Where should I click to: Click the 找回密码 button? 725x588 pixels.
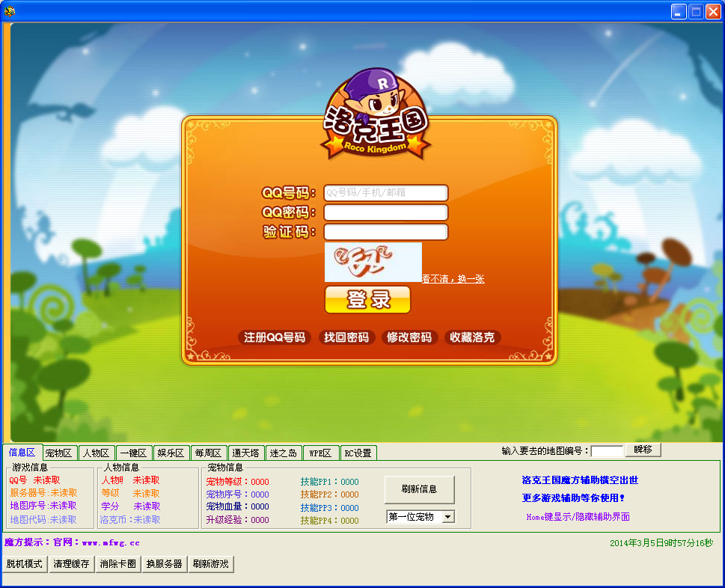(x=346, y=337)
